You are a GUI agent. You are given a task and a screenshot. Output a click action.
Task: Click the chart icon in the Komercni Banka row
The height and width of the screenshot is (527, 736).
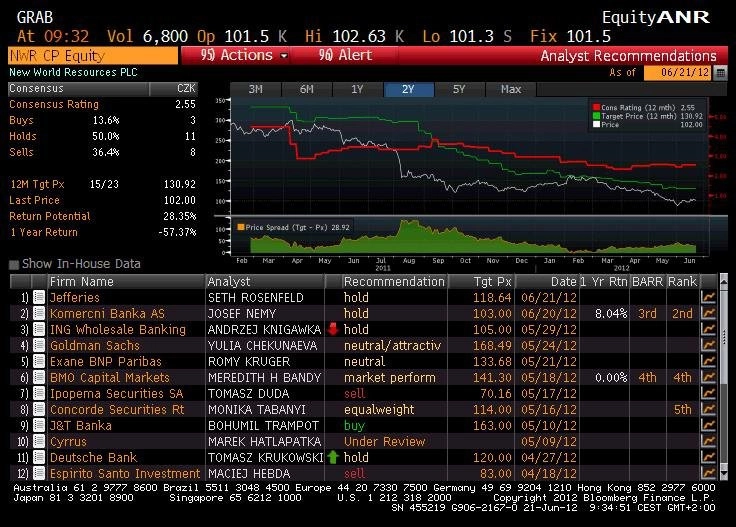coord(708,313)
